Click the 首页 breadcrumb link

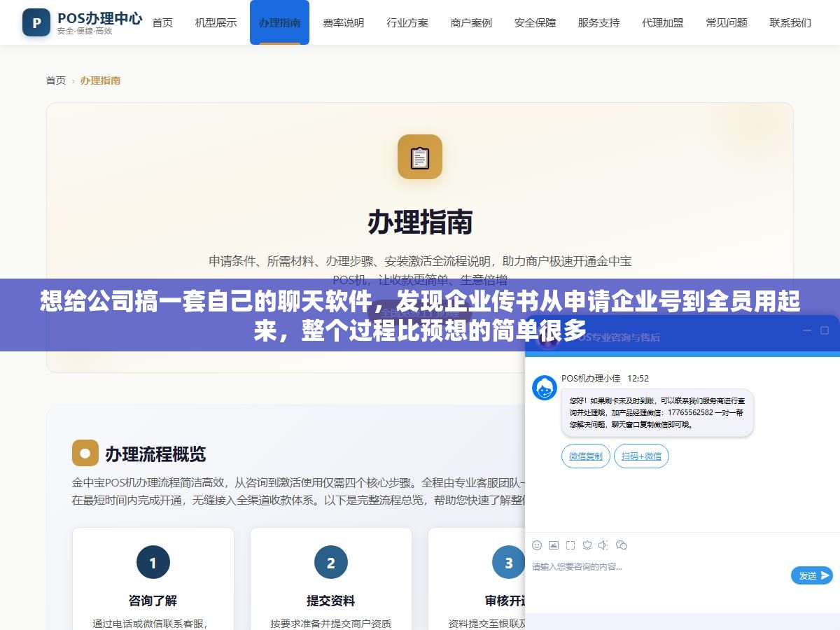(56, 80)
